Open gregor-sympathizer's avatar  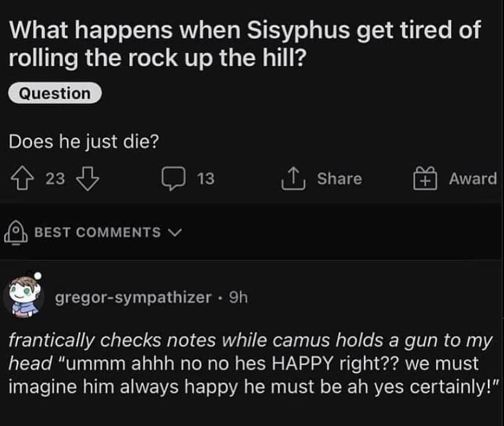click(x=23, y=295)
